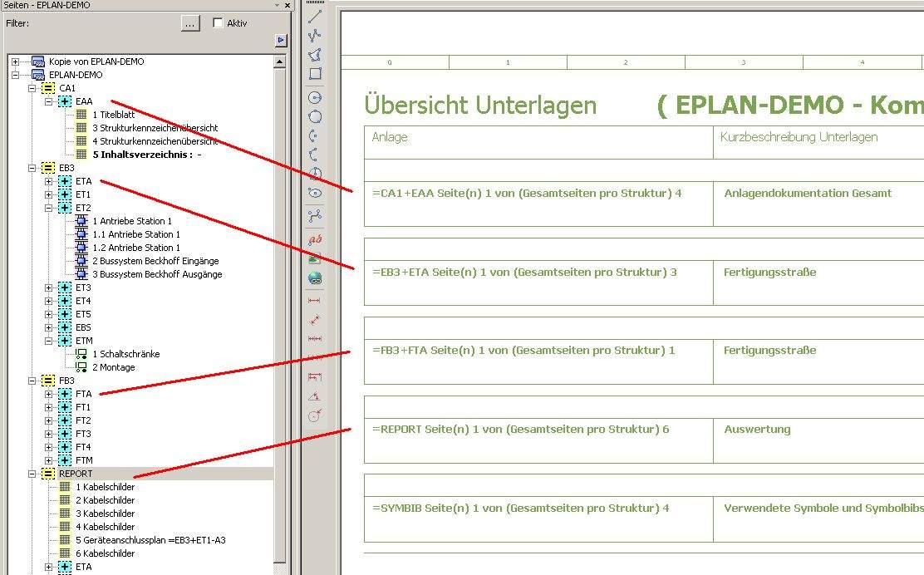The image size is (924, 575).
Task: Select page 3 Bussystem Beckhoff Ausgänge
Action: 157,274
